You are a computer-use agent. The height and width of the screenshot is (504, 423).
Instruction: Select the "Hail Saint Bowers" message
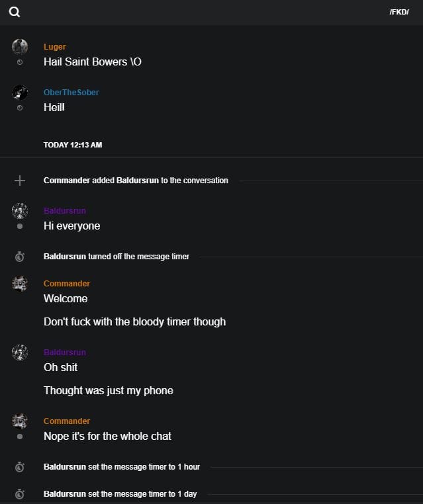(x=93, y=62)
